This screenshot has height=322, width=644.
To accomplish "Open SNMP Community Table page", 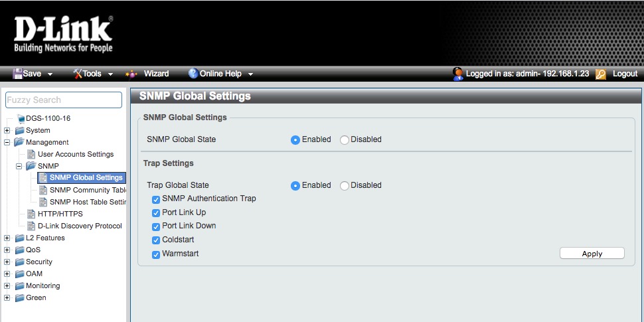I will [x=88, y=190].
